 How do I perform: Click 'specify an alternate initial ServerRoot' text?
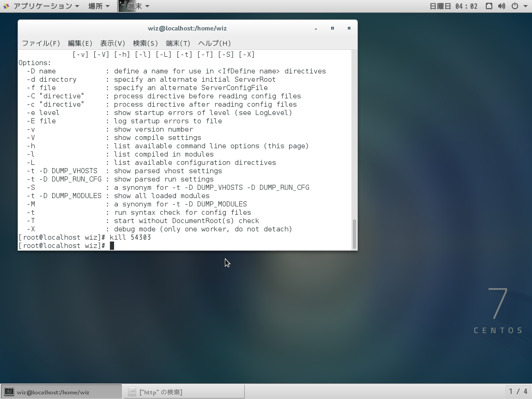coord(195,79)
